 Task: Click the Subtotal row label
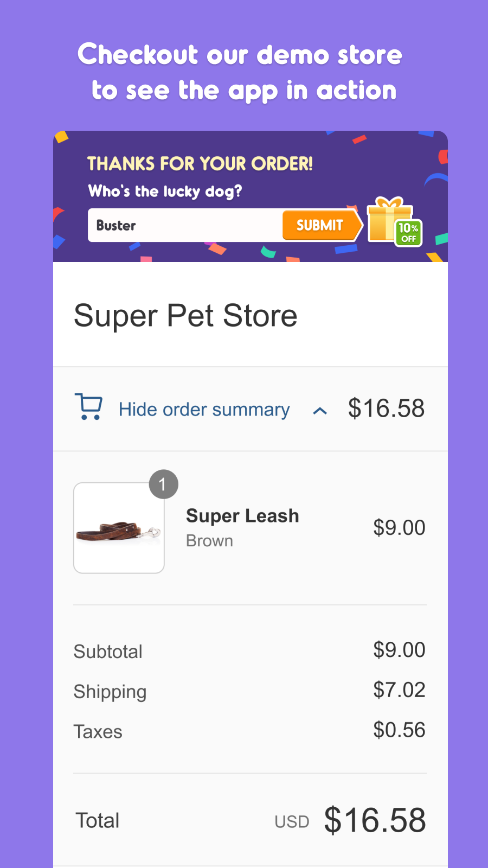click(108, 652)
